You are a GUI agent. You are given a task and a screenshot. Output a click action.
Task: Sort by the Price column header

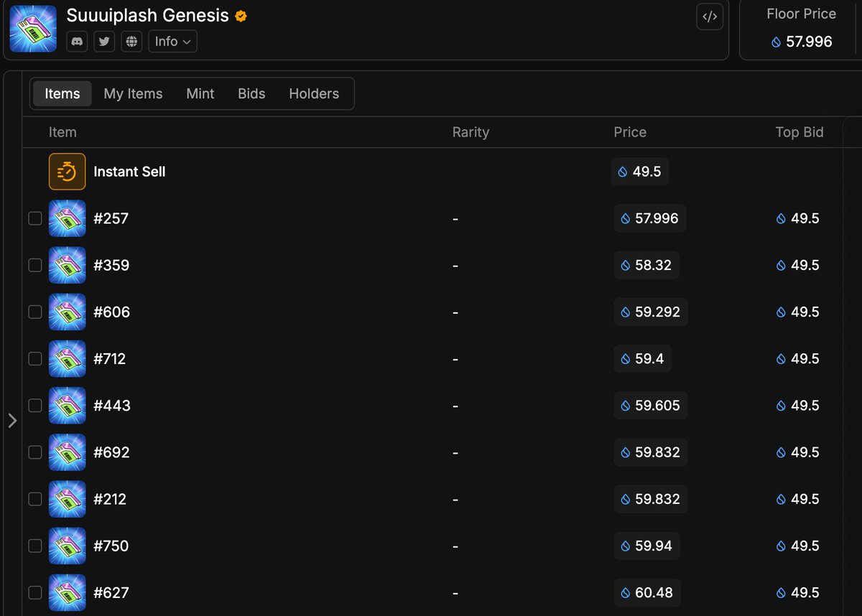pos(630,132)
